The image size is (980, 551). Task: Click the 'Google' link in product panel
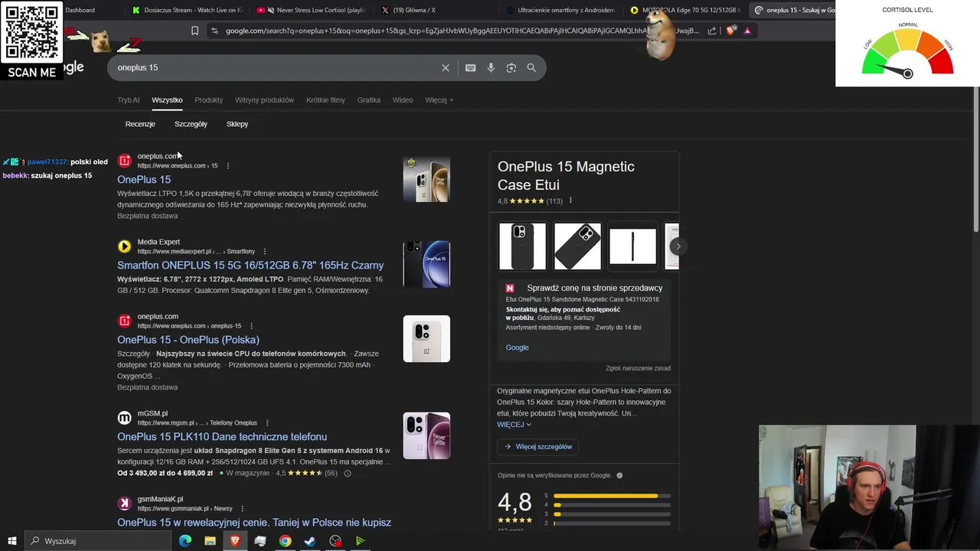point(517,347)
